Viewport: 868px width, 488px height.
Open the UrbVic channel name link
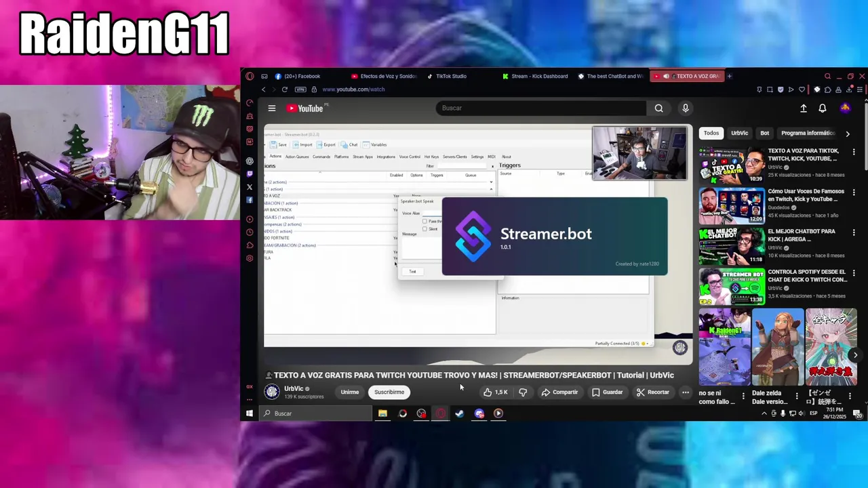294,388
